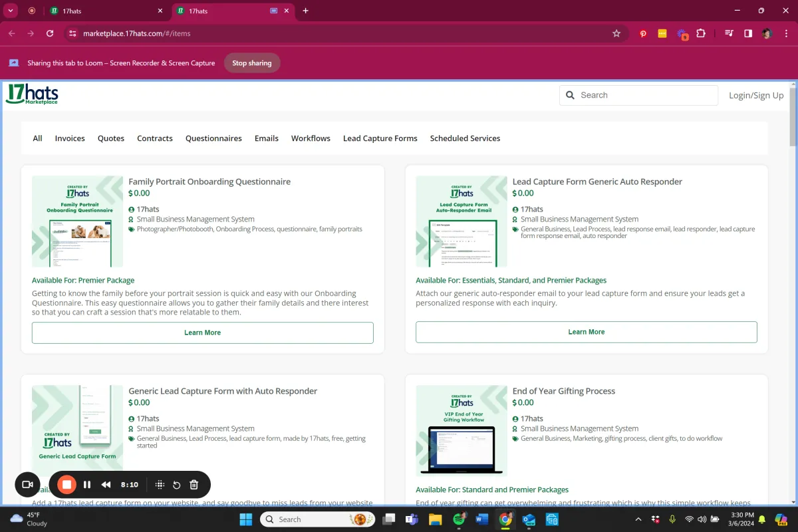The image size is (798, 532).
Task: Stop the Loom recording with the red button
Action: [x=66, y=485]
